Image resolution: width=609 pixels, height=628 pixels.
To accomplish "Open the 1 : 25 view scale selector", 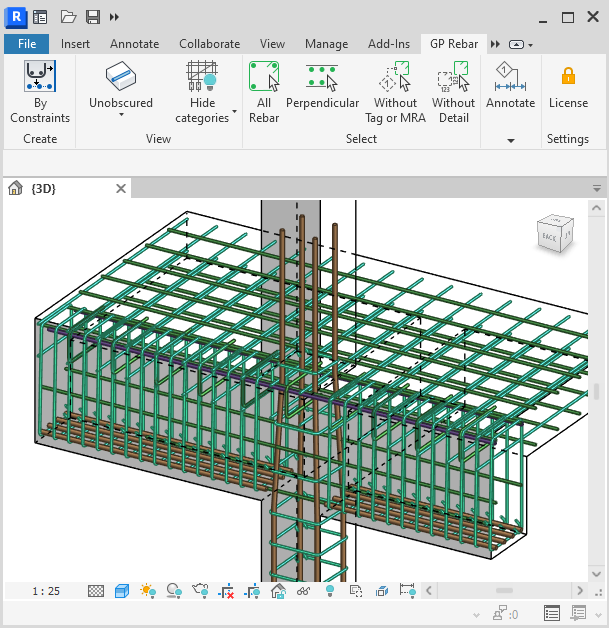I will (x=46, y=591).
